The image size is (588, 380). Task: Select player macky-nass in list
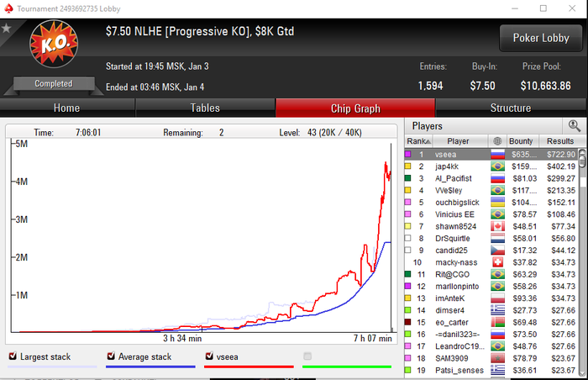coord(491,262)
